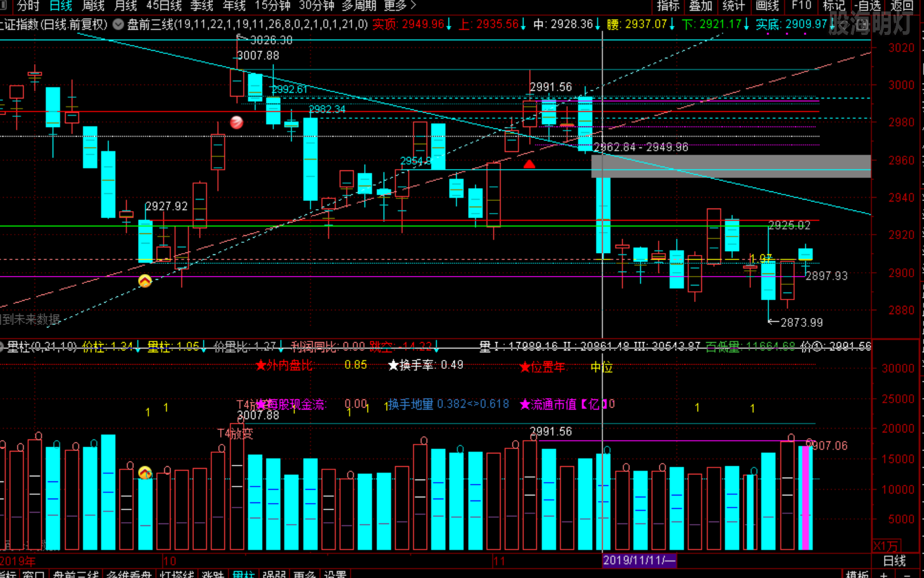
Task: Click the 2927.92 low label
Action: (166, 206)
